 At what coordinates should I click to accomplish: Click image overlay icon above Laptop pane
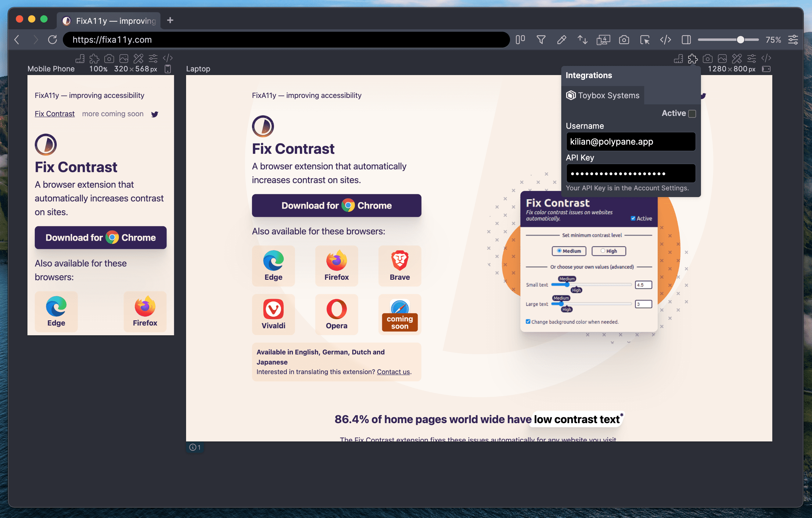point(722,59)
